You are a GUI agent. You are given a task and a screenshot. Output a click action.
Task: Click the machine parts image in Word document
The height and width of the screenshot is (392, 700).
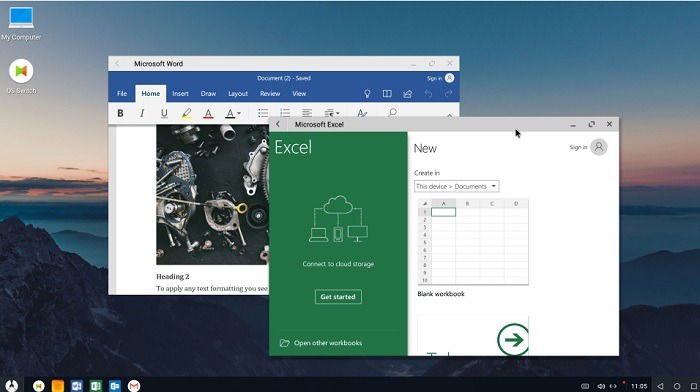tap(212, 195)
